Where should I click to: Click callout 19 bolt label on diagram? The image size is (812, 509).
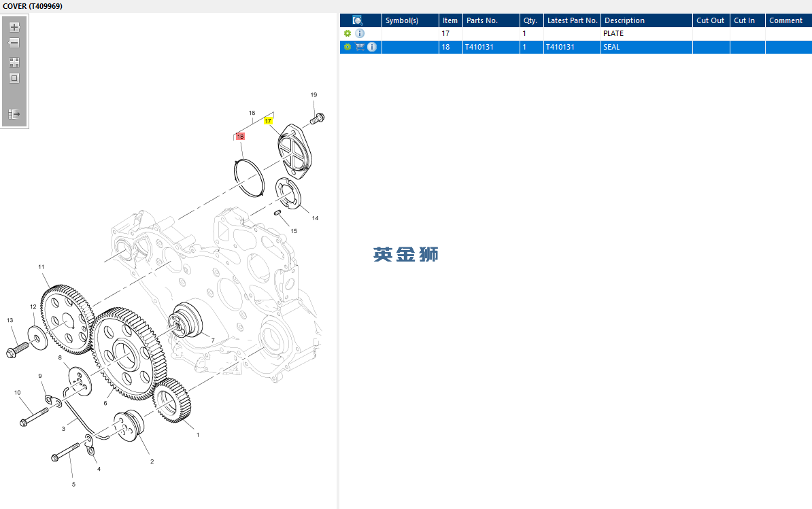coord(314,94)
